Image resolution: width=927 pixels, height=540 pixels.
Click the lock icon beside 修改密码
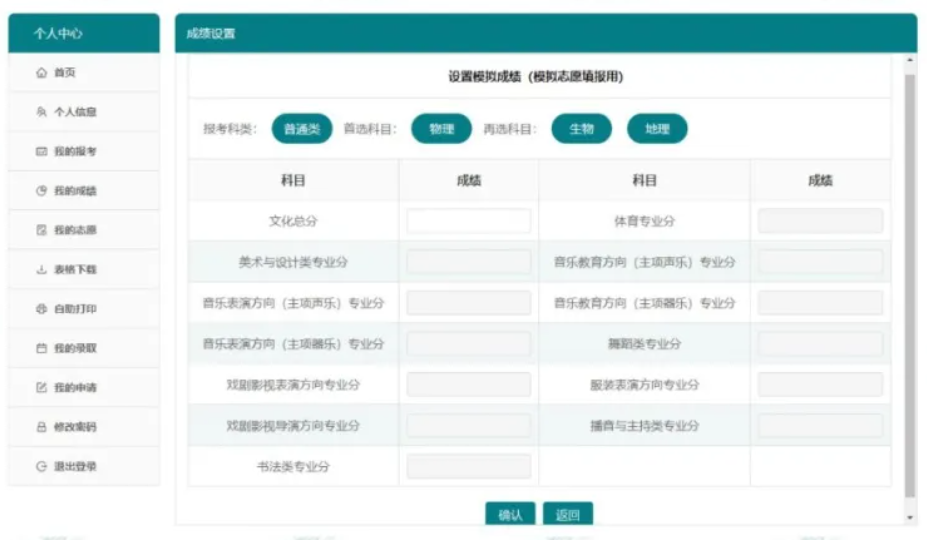point(41,427)
